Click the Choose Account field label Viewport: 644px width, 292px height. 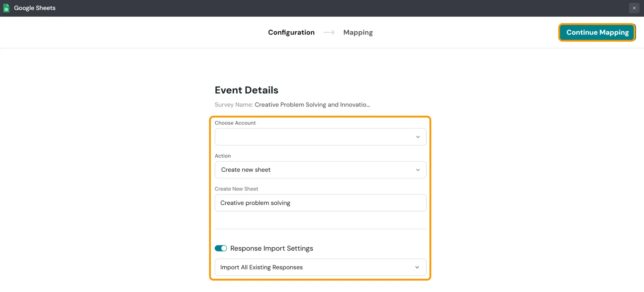(x=235, y=123)
